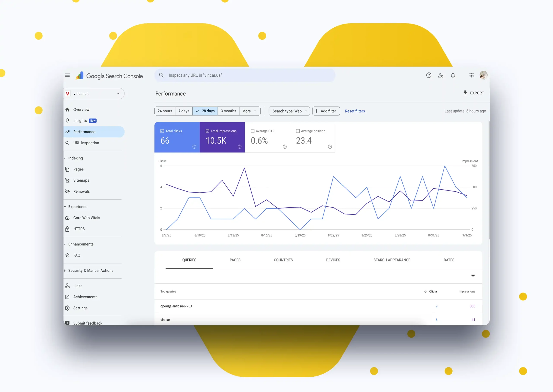
Task: Switch to the Dates tab
Action: (449, 260)
